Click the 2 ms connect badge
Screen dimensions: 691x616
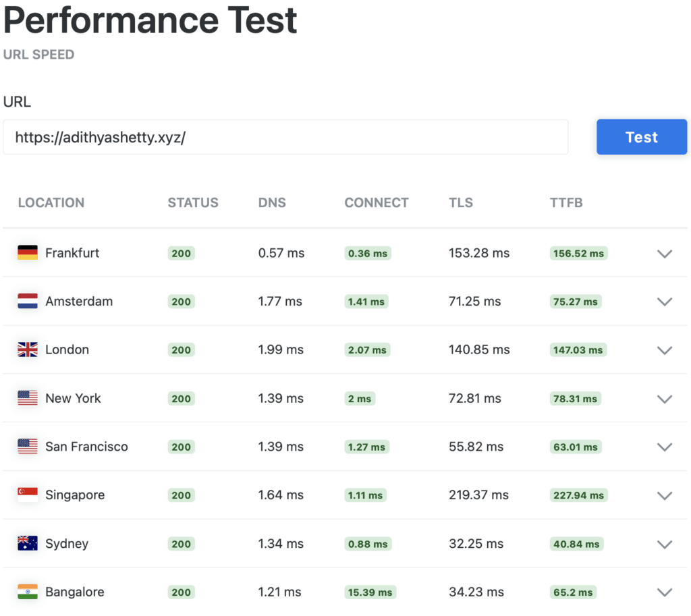(x=360, y=399)
